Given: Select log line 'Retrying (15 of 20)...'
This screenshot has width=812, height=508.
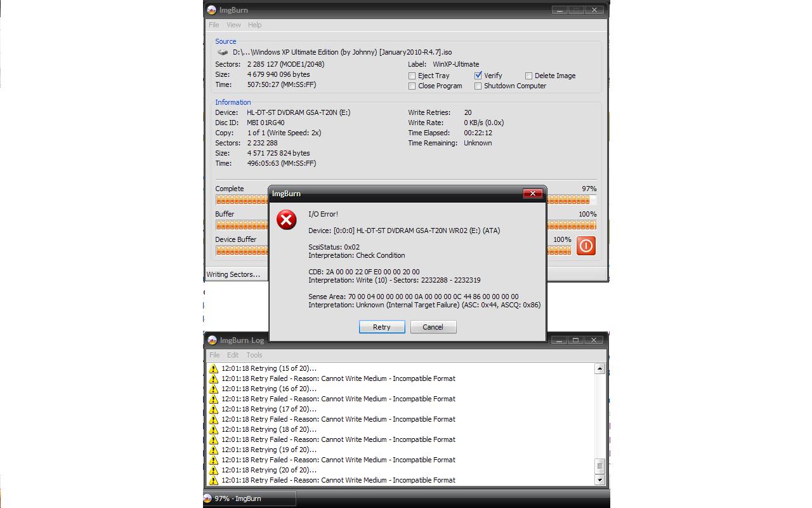Looking at the screenshot, I should tap(269, 368).
